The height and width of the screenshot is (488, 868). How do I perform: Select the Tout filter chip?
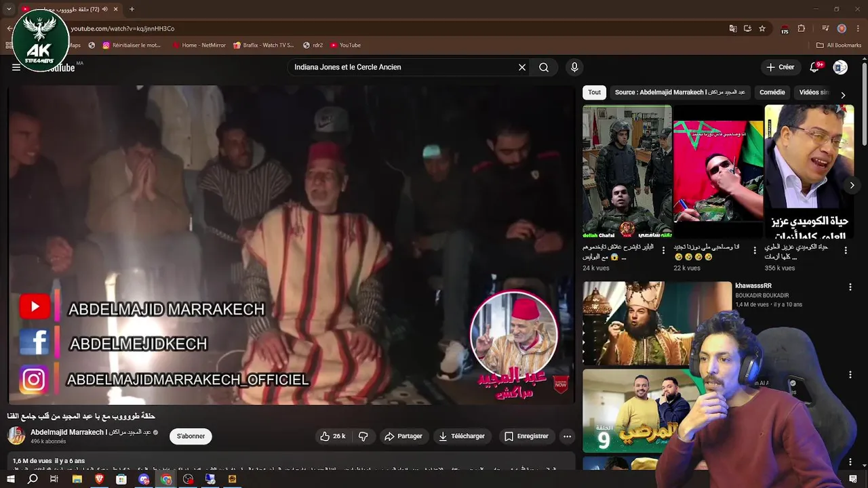594,92
